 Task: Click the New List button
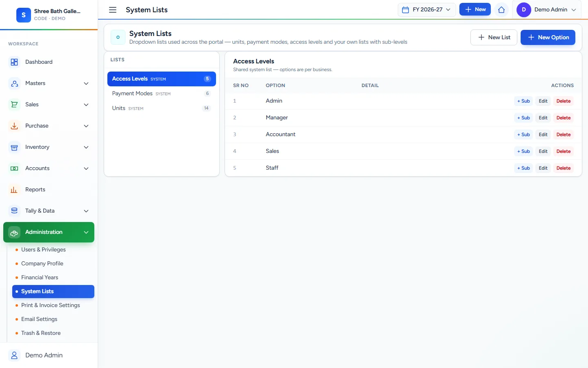[494, 37]
